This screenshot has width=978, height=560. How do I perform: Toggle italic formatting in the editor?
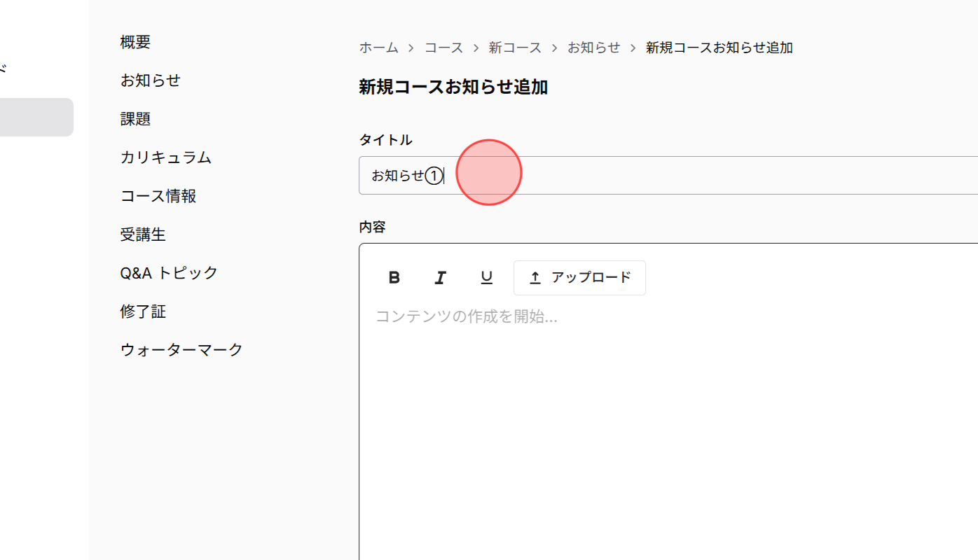pos(440,277)
